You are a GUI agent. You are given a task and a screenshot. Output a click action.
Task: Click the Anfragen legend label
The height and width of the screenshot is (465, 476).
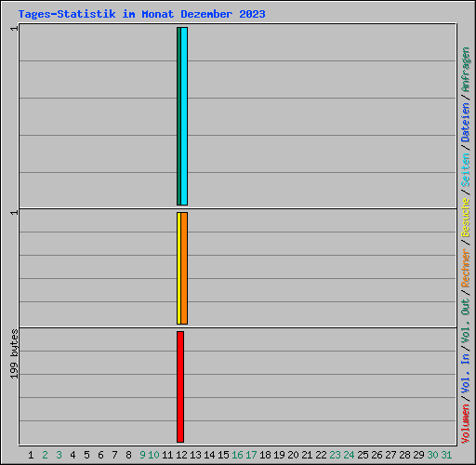[x=466, y=69]
